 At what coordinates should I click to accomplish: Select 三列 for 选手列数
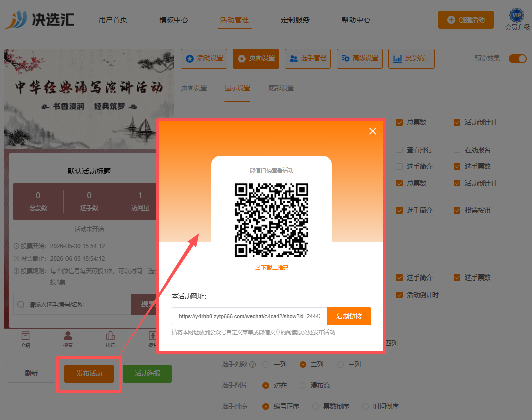point(340,365)
